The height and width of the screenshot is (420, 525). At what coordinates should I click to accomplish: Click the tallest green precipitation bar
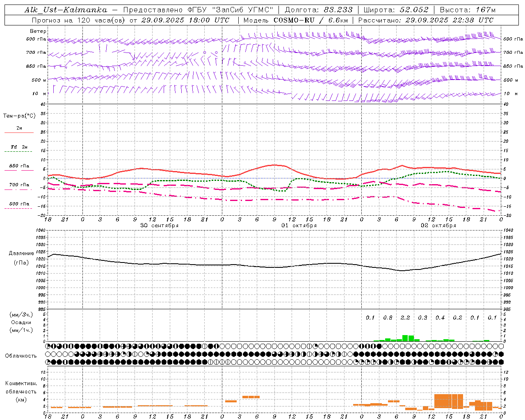pyautogui.click(x=405, y=338)
